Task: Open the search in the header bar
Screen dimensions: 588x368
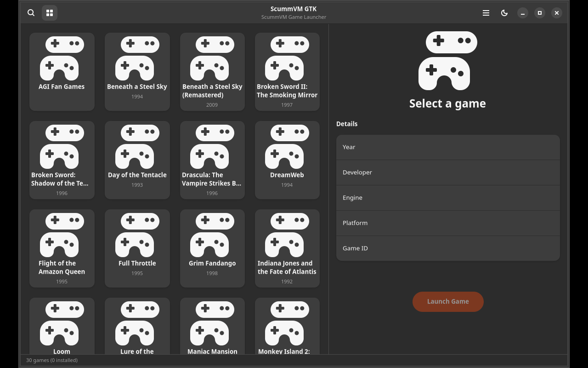Action: point(31,13)
